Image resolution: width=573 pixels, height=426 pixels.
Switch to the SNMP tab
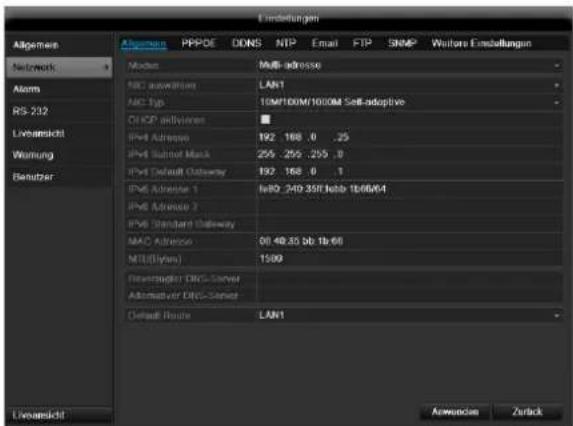[402, 43]
